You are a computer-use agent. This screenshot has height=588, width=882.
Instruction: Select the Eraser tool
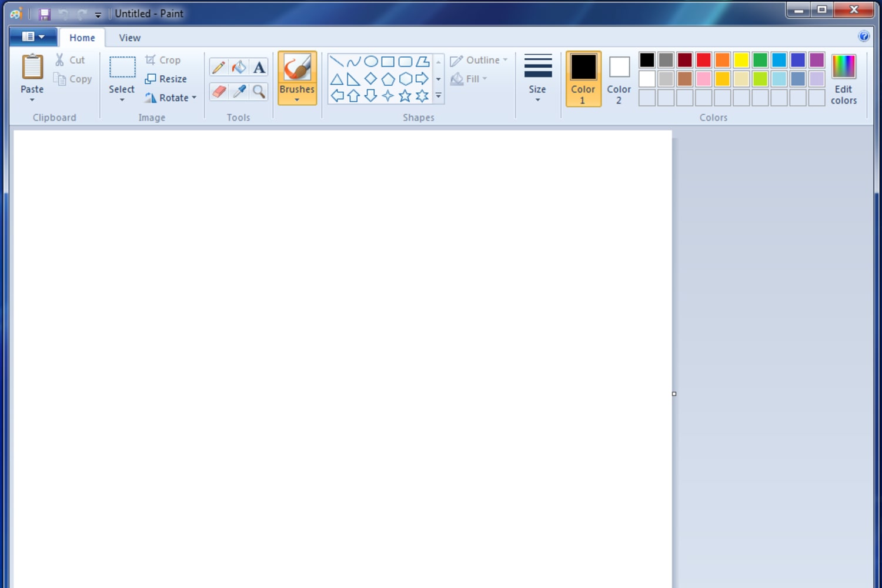(x=219, y=92)
